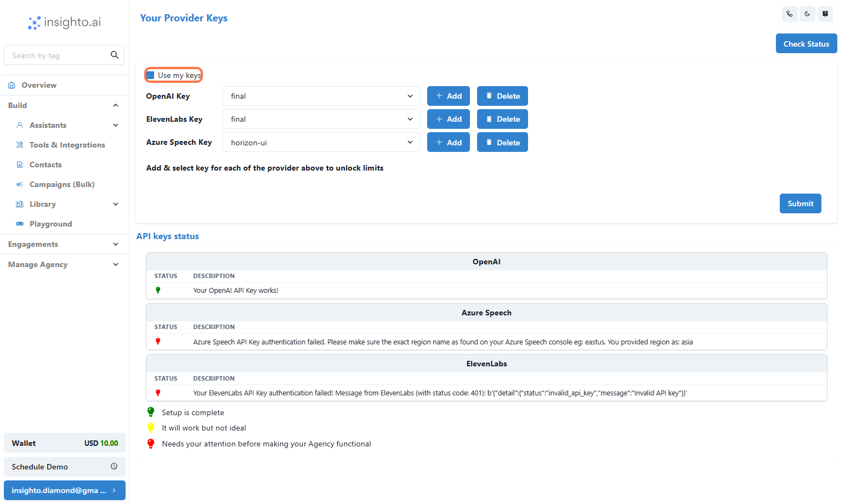Click the 'API keys status' heading
The image size is (845, 504).
click(168, 236)
